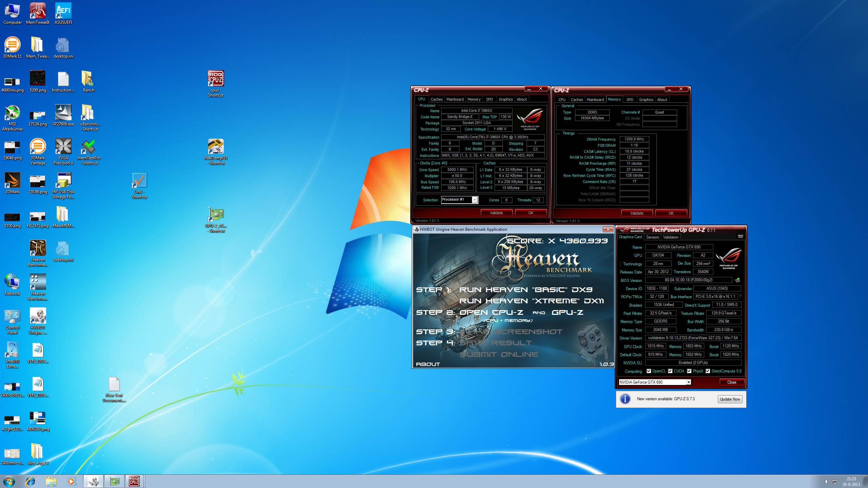Image resolution: width=868 pixels, height=488 pixels.
Task: Open the LinX shortcut icon
Action: (139, 186)
